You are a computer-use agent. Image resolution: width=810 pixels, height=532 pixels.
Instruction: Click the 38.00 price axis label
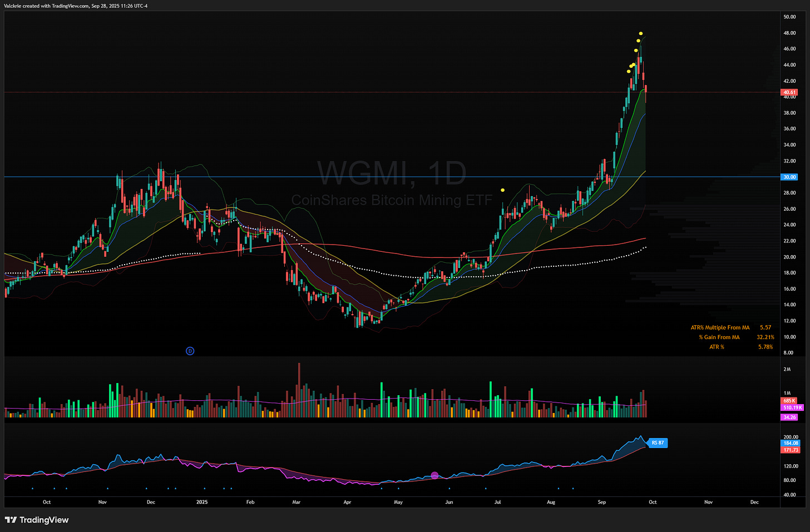point(789,113)
